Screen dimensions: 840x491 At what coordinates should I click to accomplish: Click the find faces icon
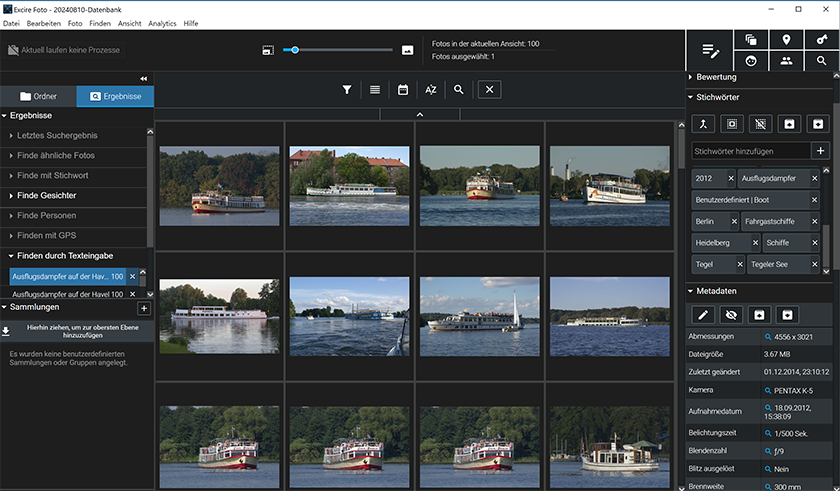[751, 61]
